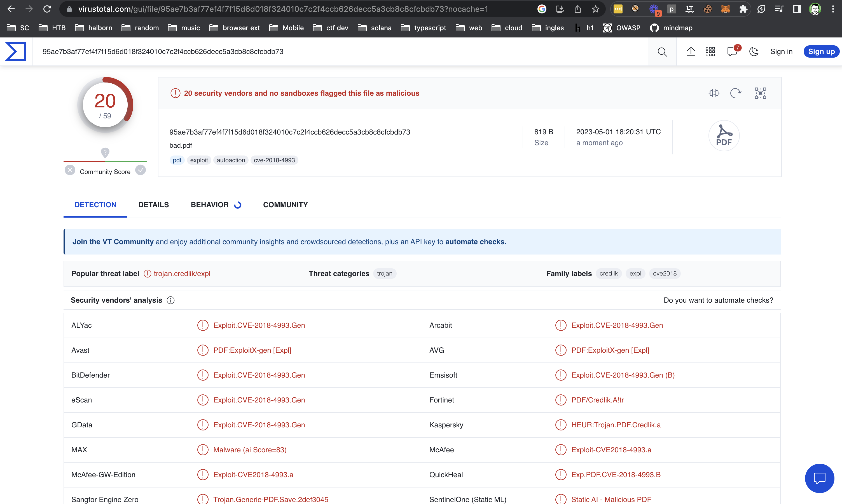Click the negative community vote X icon

70,170
